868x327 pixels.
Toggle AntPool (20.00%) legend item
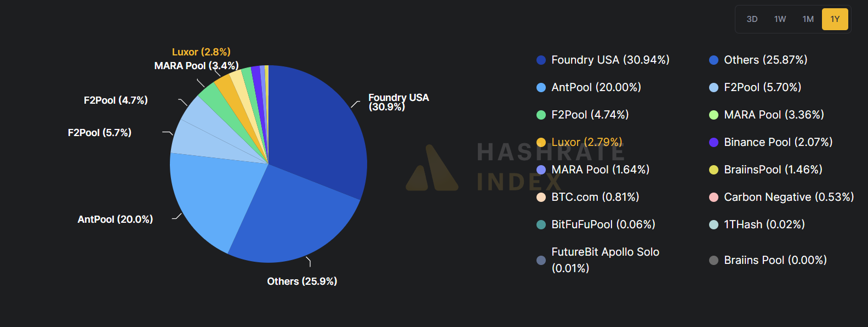pyautogui.click(x=596, y=87)
